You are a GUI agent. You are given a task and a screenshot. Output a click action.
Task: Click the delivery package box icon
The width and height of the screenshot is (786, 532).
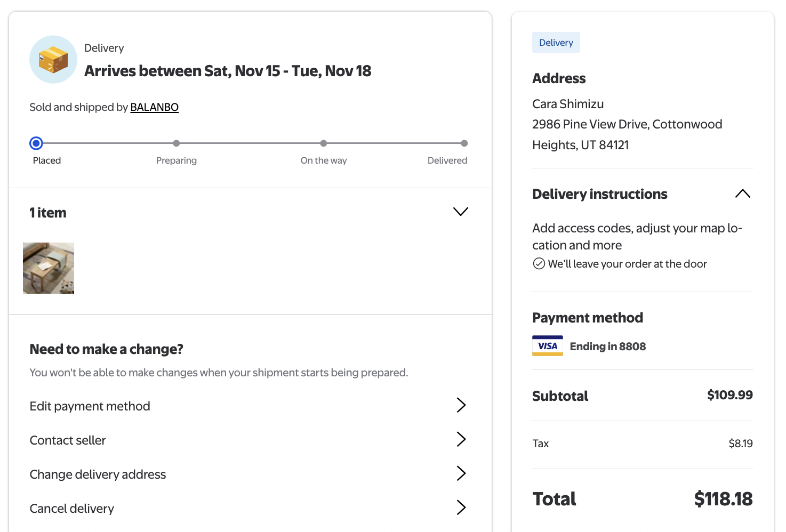53,60
